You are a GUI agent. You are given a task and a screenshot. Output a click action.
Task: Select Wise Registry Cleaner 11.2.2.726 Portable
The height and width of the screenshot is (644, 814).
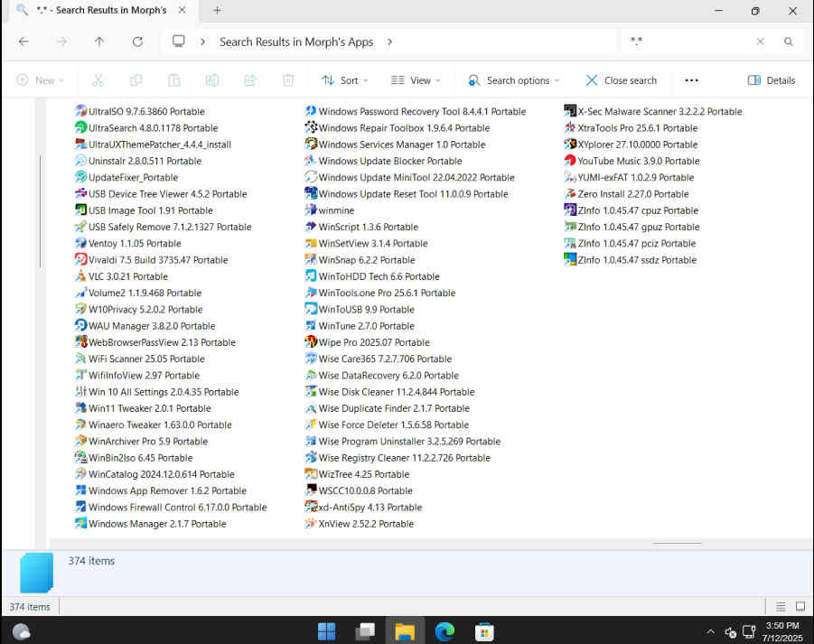(x=398, y=458)
